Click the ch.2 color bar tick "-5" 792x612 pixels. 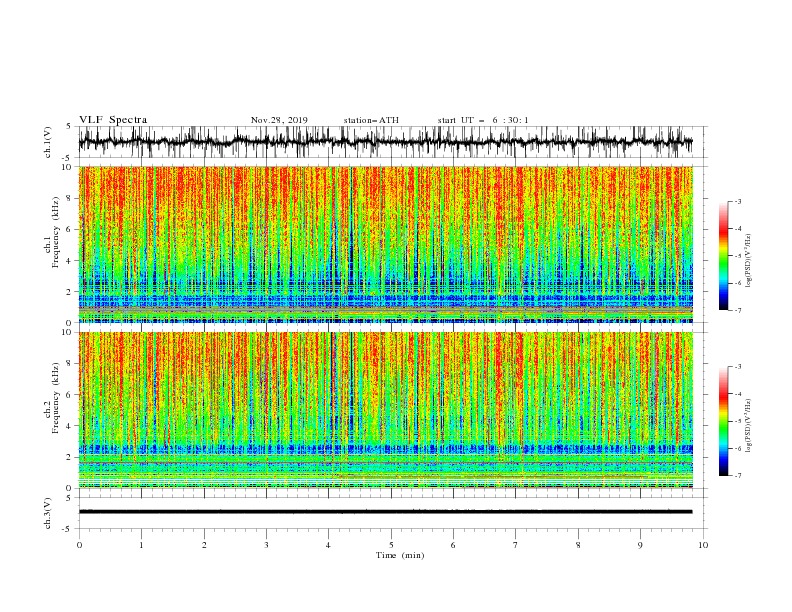click(738, 421)
